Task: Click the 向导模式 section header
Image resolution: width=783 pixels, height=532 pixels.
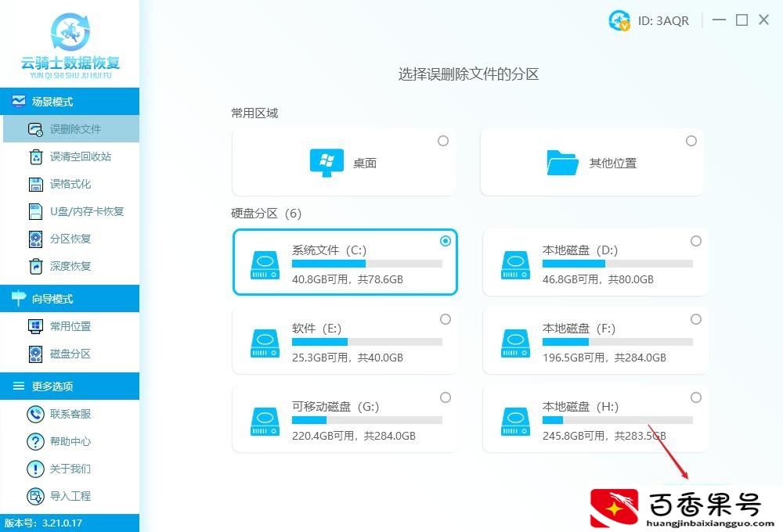Action: point(70,298)
